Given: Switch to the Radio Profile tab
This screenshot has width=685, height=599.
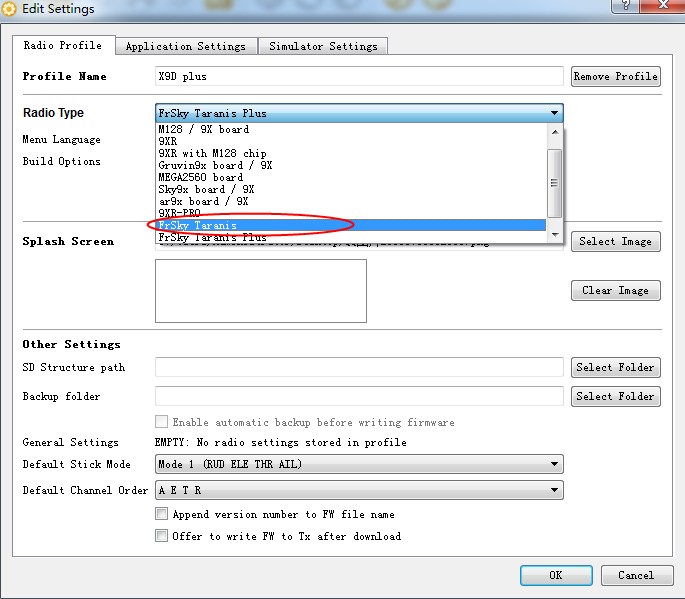Looking at the screenshot, I should point(64,45).
